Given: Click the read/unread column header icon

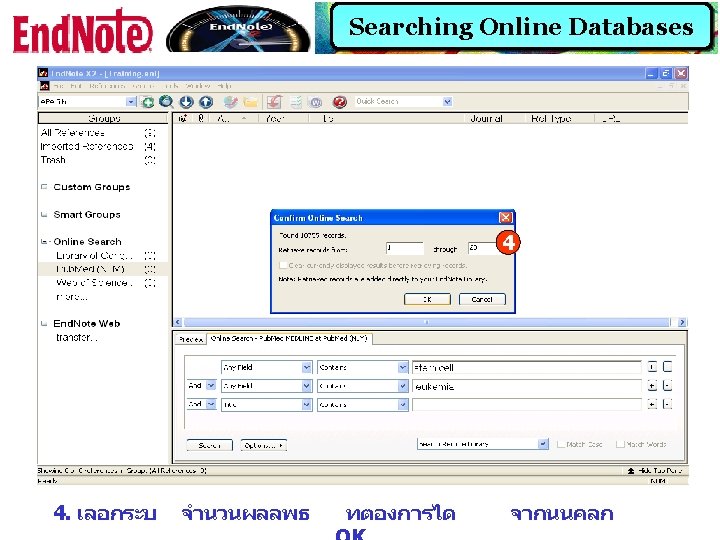Looking at the screenshot, I should [183, 118].
